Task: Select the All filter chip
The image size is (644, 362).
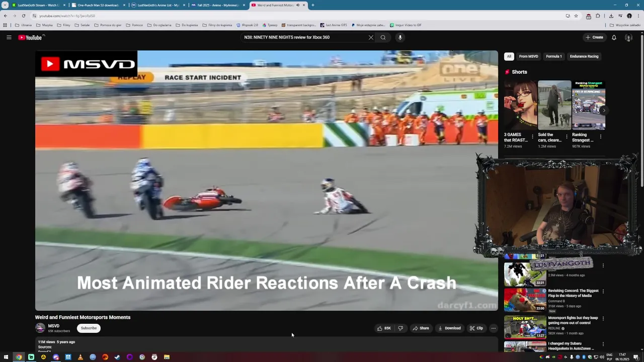Action: tap(509, 56)
